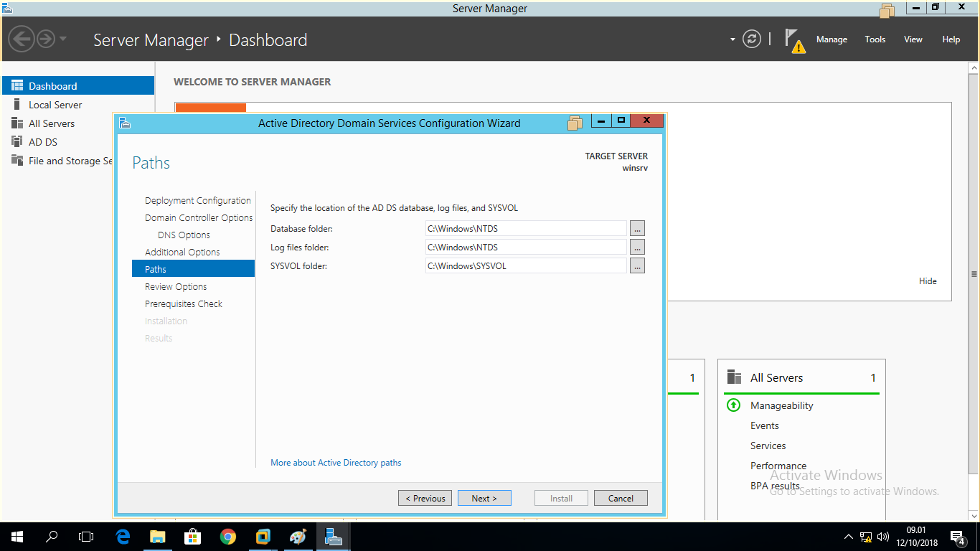
Task: Browse for the Database folder location
Action: click(x=637, y=228)
